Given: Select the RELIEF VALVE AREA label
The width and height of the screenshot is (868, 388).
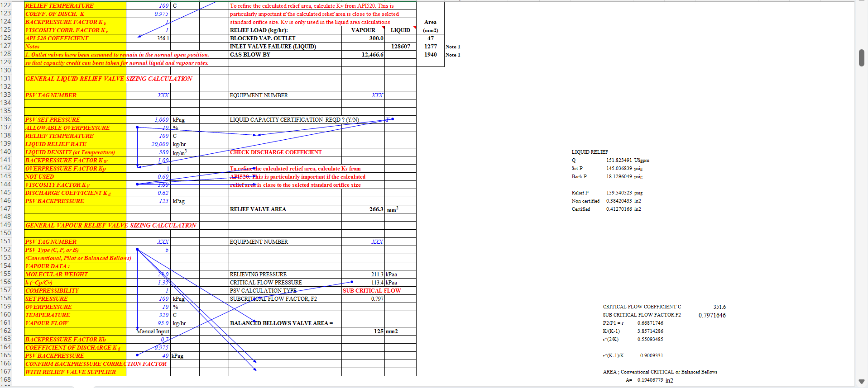Looking at the screenshot, I should click(285, 209).
